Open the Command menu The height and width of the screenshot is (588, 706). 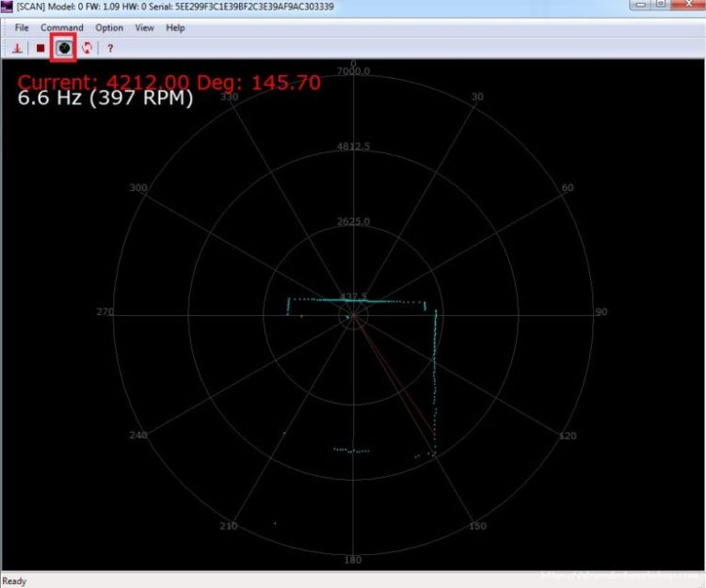[62, 28]
